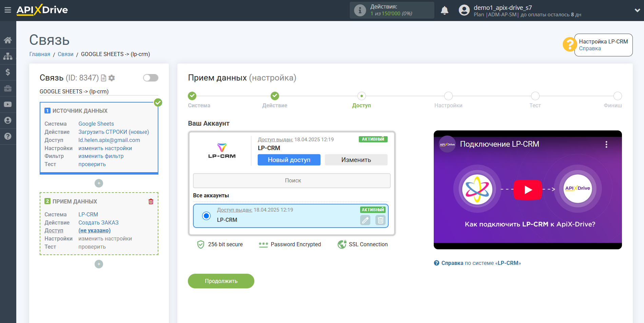Open the hamburger menu in top bar
The width and height of the screenshot is (644, 323).
click(7, 10)
